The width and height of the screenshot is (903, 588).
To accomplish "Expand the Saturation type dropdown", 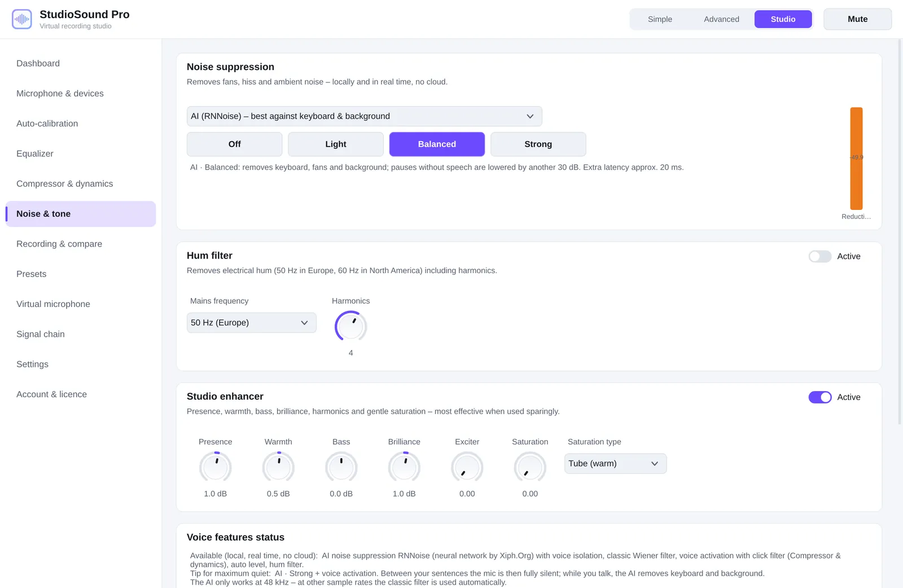I will click(x=616, y=464).
